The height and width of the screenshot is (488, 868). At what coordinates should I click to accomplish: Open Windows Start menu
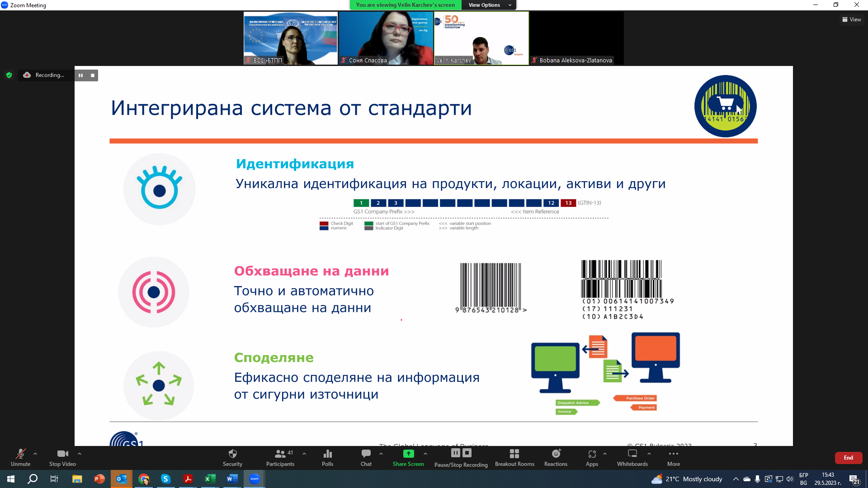[11, 479]
